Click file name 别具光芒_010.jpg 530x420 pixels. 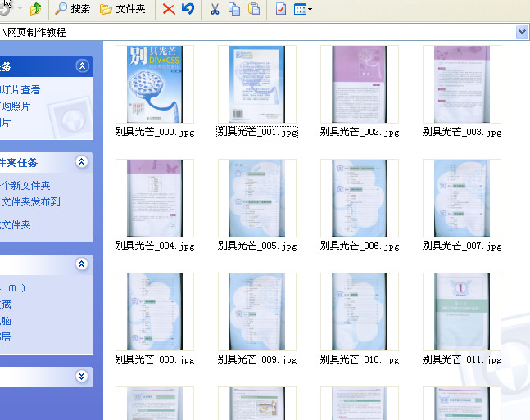[x=360, y=359]
